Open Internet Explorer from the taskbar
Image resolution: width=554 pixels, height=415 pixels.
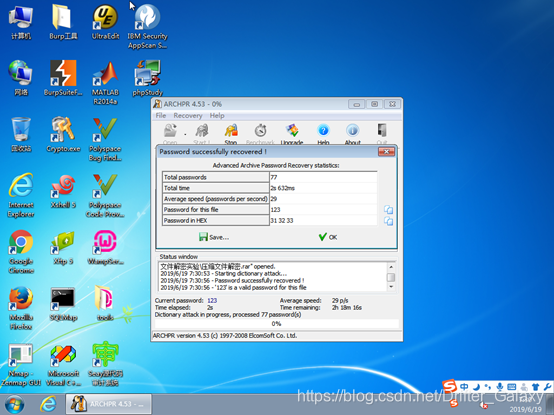click(48, 404)
